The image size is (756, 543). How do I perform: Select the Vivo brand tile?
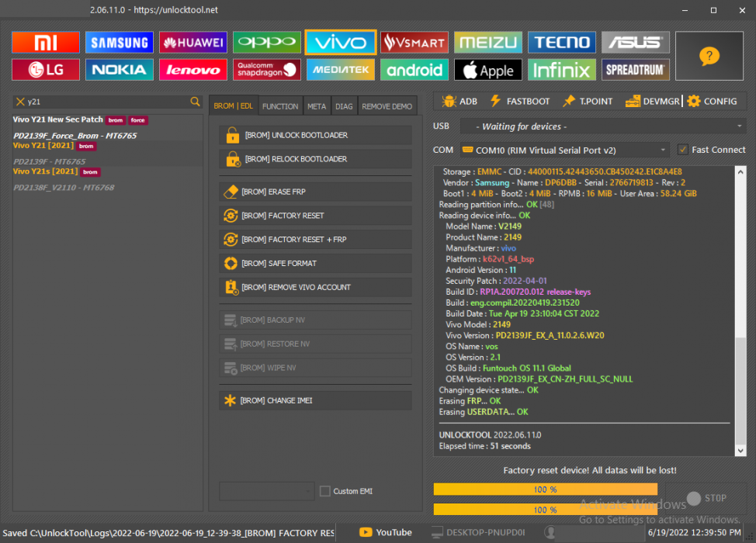[341, 43]
